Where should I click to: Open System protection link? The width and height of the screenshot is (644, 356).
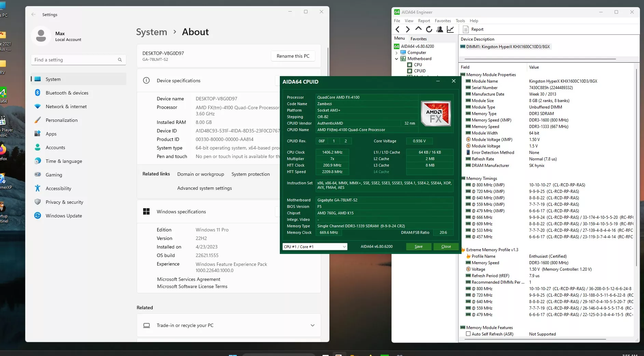coord(250,174)
